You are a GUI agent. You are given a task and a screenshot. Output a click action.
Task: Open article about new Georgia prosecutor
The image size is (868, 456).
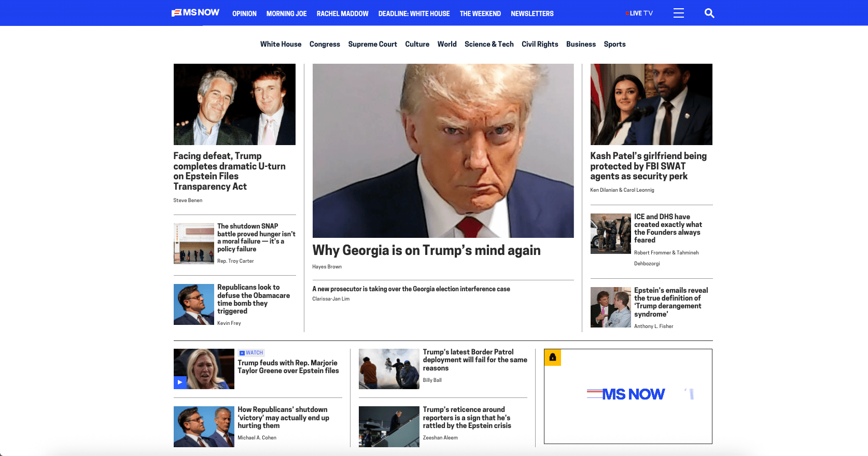411,289
